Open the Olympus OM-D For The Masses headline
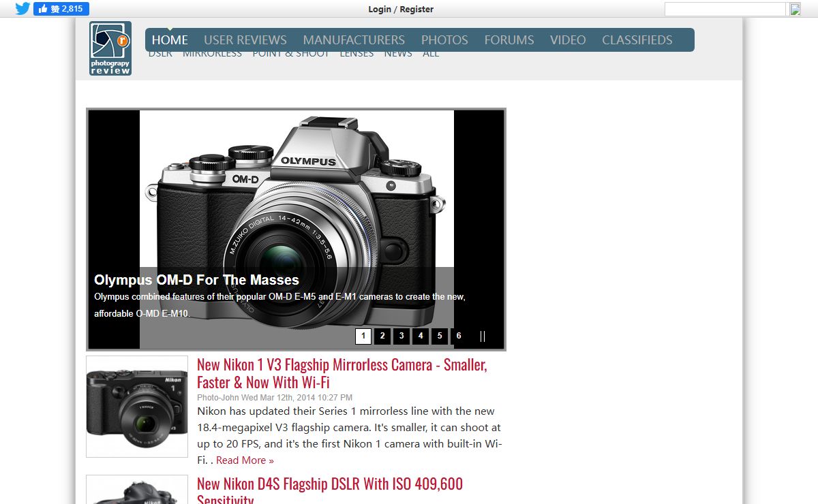 (196, 280)
